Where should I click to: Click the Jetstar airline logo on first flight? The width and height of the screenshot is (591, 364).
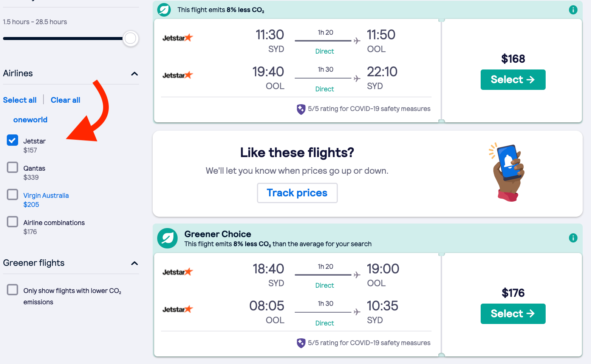point(178,37)
